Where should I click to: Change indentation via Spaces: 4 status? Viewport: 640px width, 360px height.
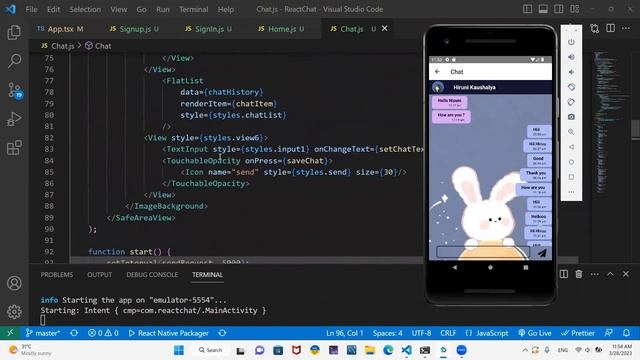point(387,333)
